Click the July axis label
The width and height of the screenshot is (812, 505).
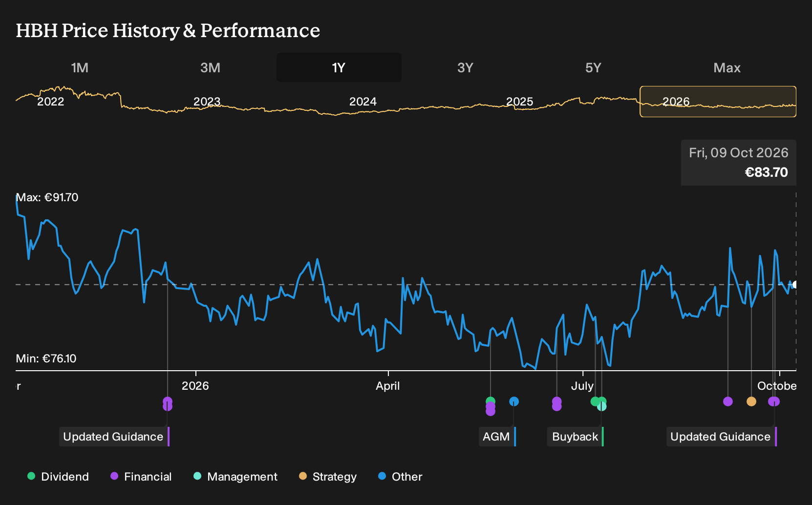tap(582, 386)
